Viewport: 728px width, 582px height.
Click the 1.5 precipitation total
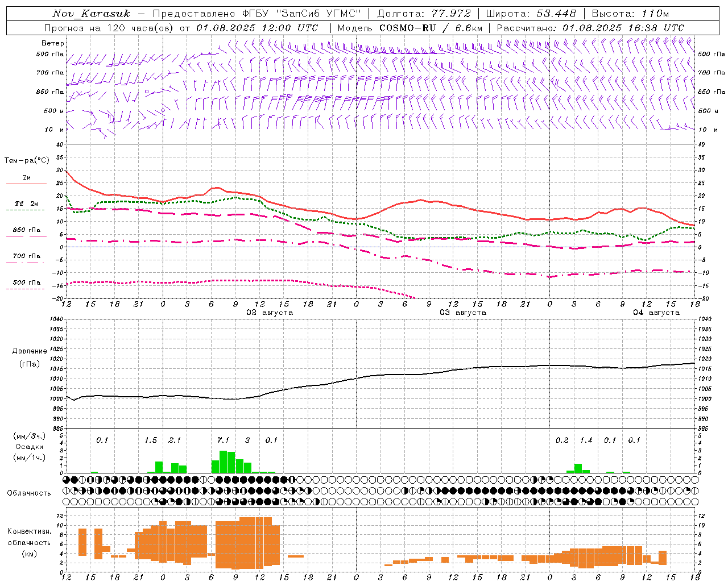(x=151, y=440)
